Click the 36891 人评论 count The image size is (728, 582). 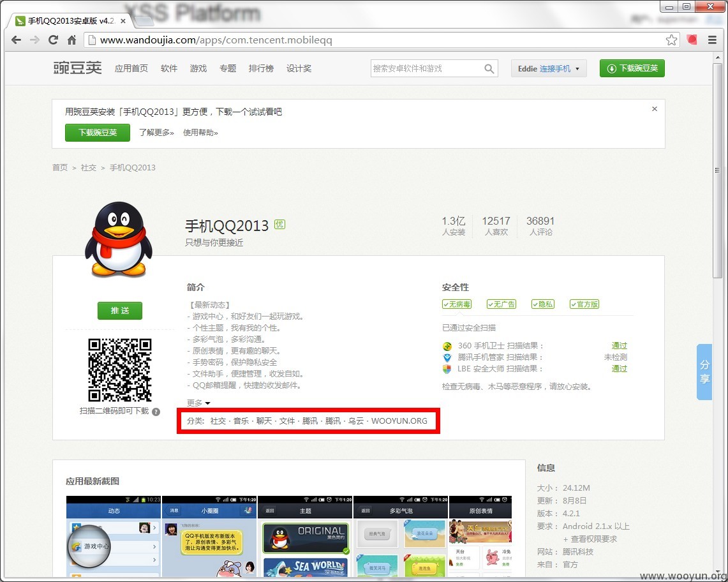coord(540,226)
